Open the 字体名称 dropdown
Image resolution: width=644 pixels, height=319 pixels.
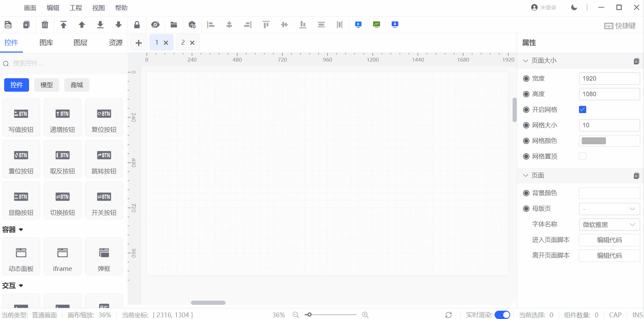pyautogui.click(x=609, y=225)
